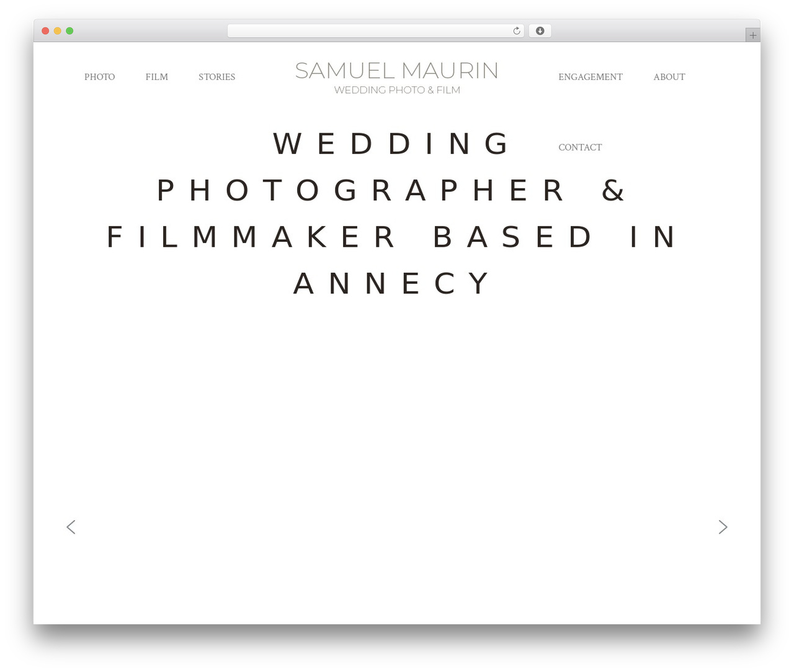Open the PHOTO menu item
Viewport: 794px width, 672px height.
coord(99,77)
